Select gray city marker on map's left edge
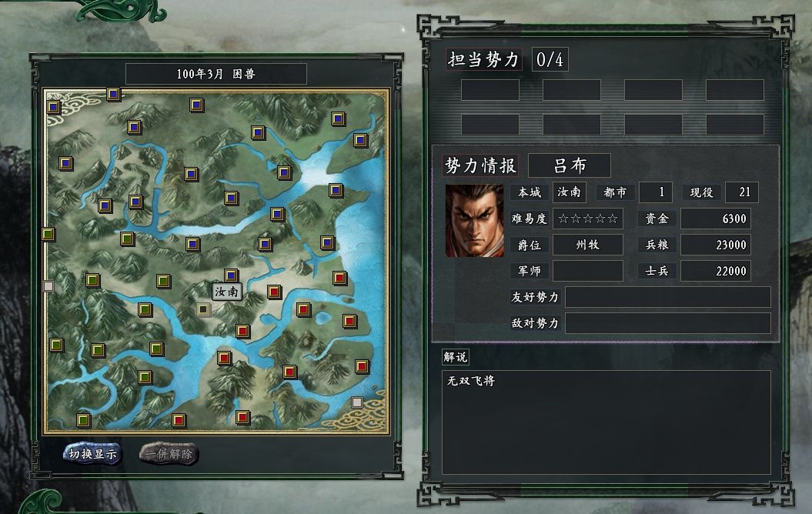The width and height of the screenshot is (812, 514). point(48,285)
